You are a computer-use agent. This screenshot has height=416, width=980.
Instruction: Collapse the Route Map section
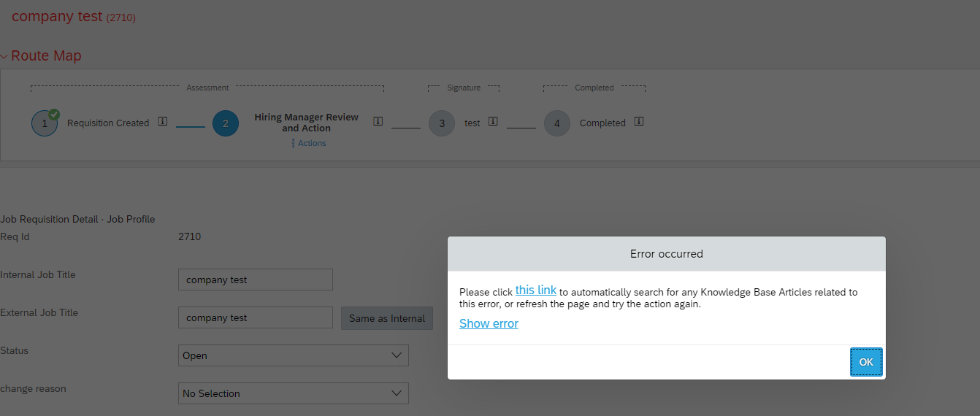[x=4, y=56]
